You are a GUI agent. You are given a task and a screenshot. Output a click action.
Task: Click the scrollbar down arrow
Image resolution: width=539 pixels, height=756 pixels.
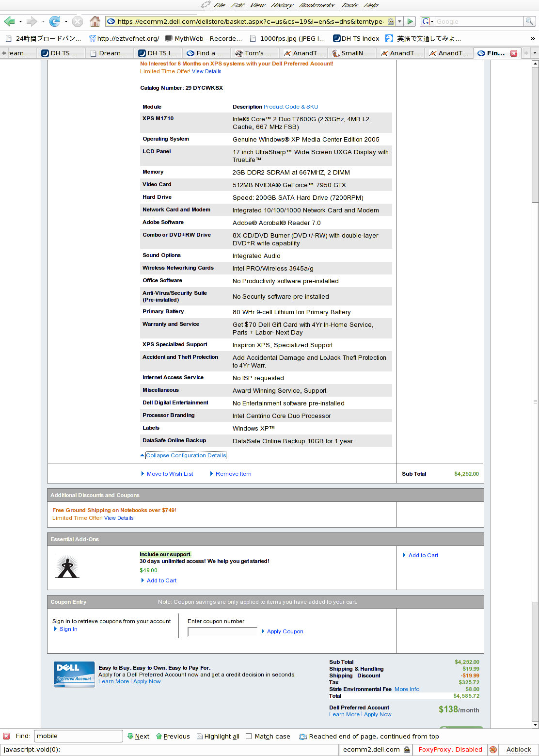click(x=535, y=725)
